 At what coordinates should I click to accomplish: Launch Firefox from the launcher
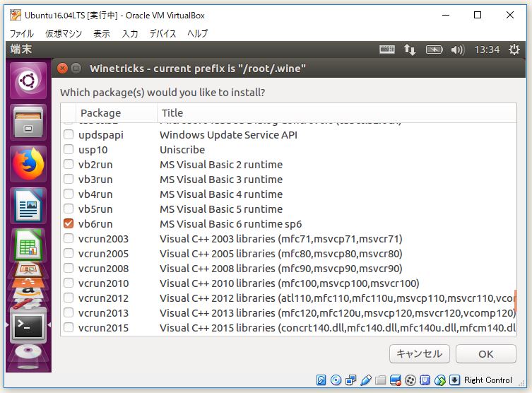[28, 164]
